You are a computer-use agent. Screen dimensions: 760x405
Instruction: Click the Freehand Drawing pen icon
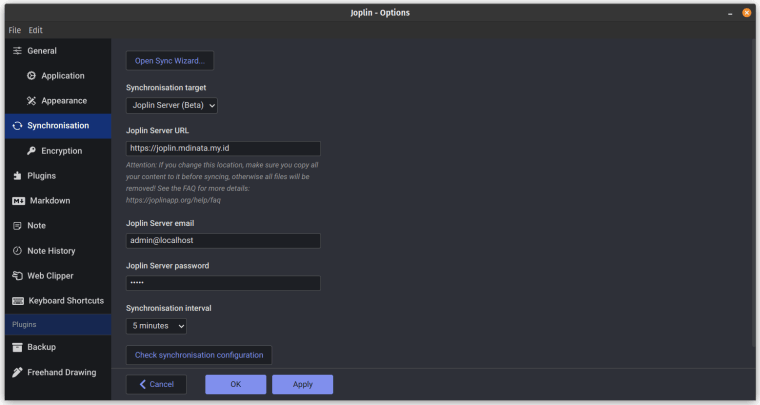(17, 372)
